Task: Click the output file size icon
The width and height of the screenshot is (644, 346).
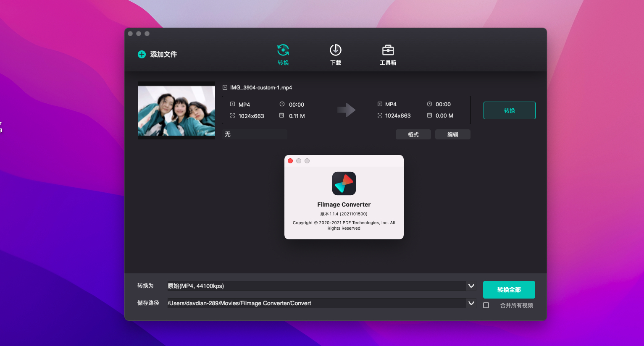Action: 429,115
